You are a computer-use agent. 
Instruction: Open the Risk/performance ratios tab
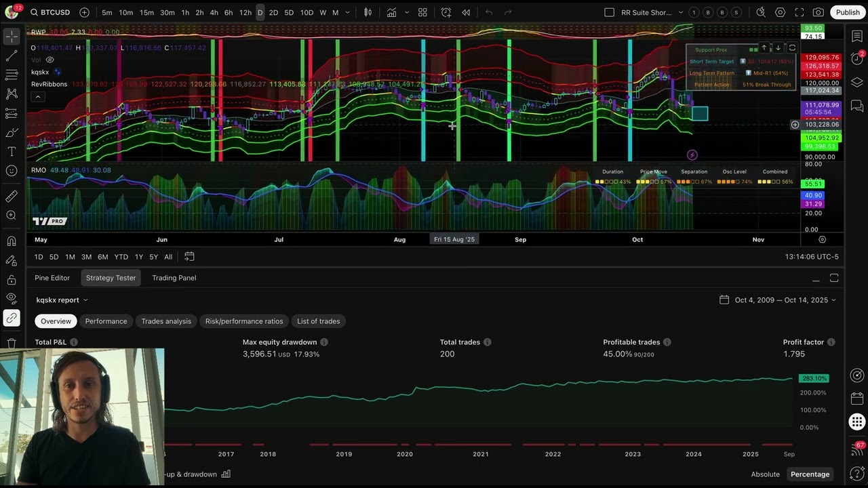[x=244, y=321]
